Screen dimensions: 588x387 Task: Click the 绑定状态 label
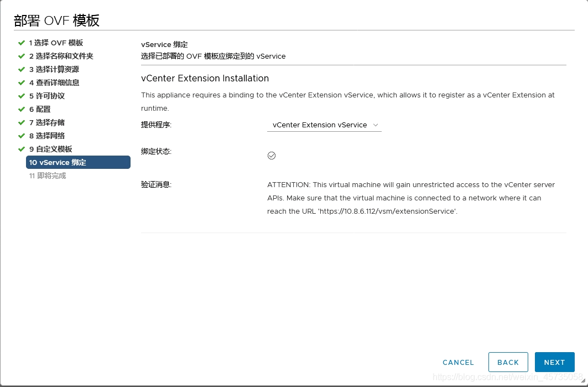(x=156, y=151)
